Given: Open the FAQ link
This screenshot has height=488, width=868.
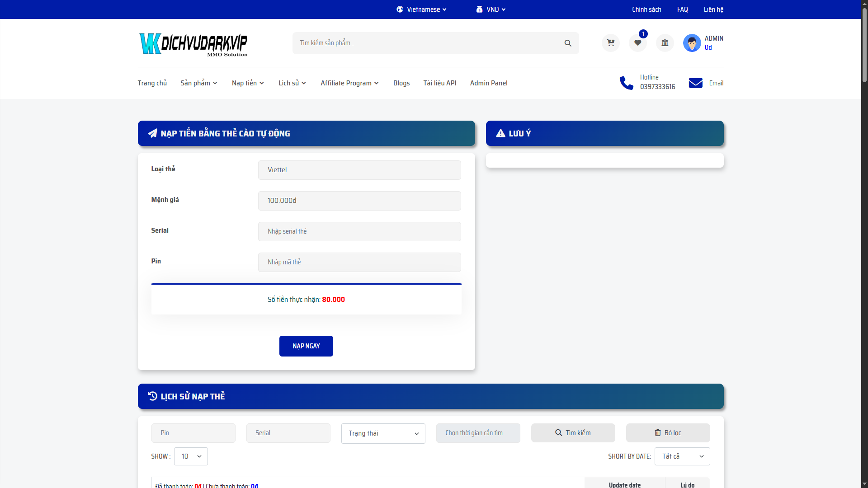Looking at the screenshot, I should coord(682,9).
